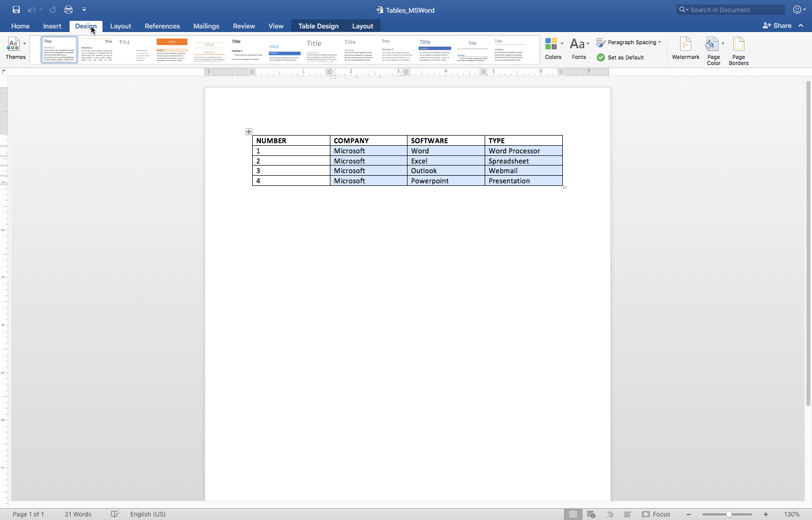Click the zoom out minus icon
The height and width of the screenshot is (520, 812).
tap(689, 514)
